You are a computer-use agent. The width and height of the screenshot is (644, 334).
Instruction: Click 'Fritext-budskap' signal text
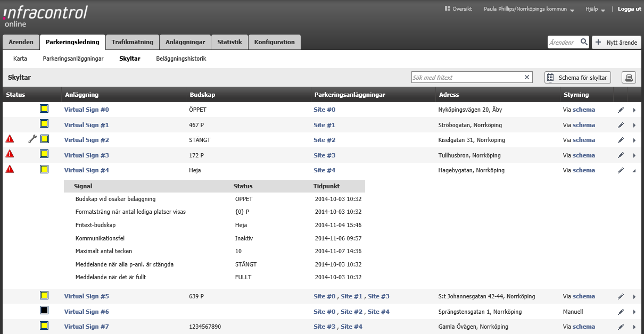click(x=96, y=225)
